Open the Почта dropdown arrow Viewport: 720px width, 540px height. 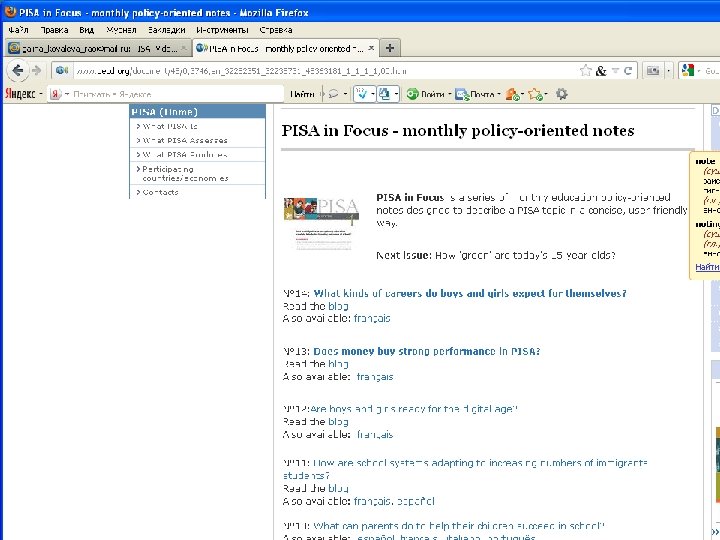pos(499,94)
